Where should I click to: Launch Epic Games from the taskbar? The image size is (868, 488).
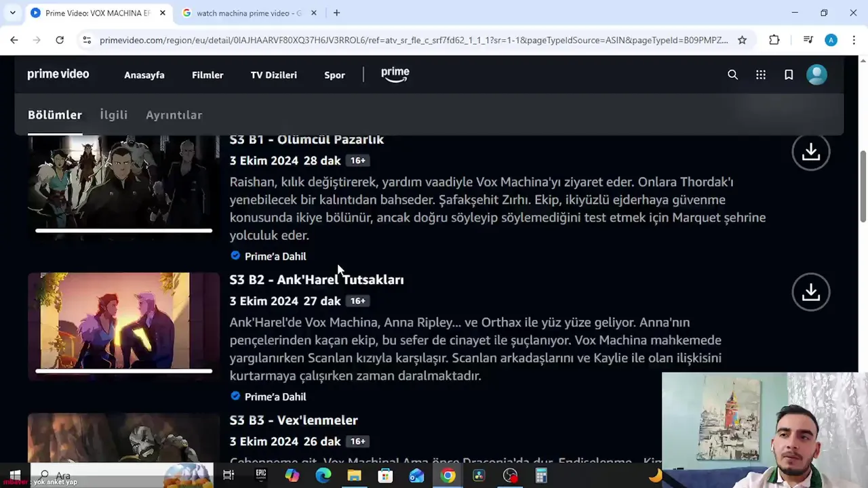[261, 476]
